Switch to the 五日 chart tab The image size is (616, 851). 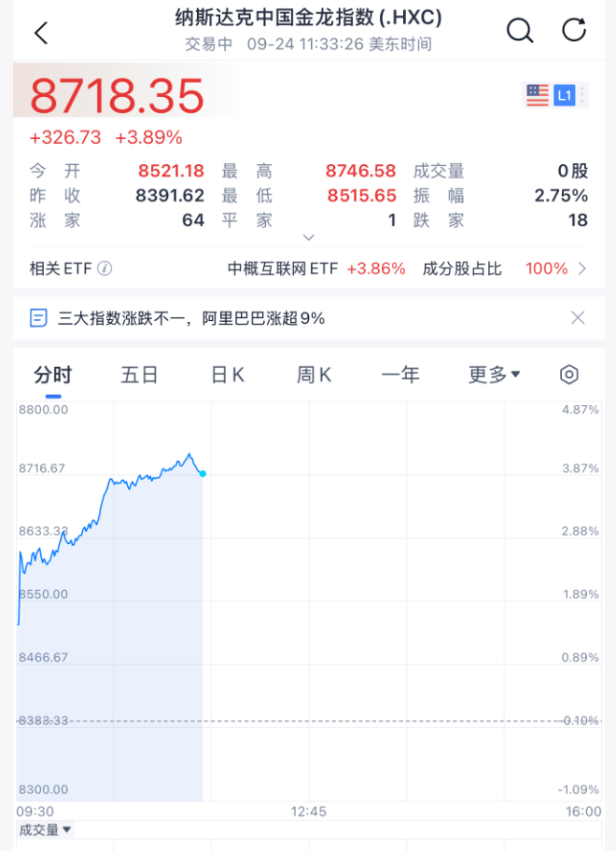coord(139,374)
